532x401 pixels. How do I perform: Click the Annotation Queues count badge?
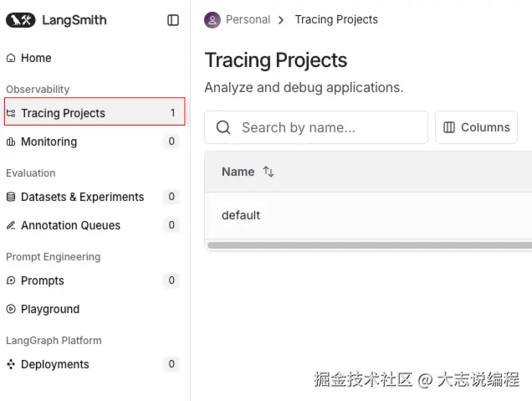(x=171, y=224)
